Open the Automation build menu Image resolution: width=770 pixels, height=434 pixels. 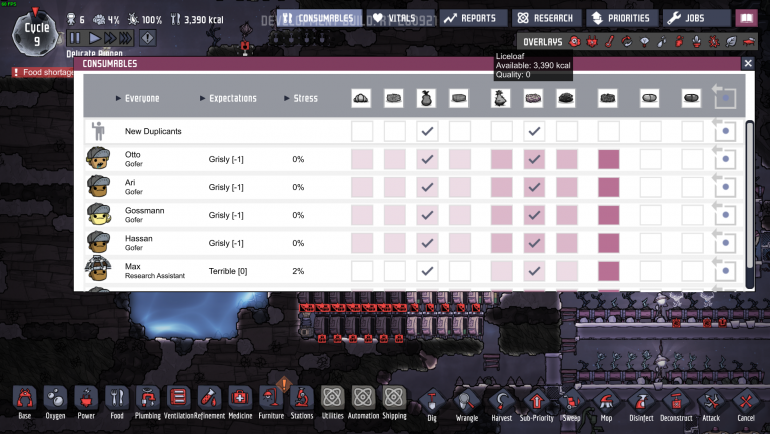pyautogui.click(x=363, y=403)
